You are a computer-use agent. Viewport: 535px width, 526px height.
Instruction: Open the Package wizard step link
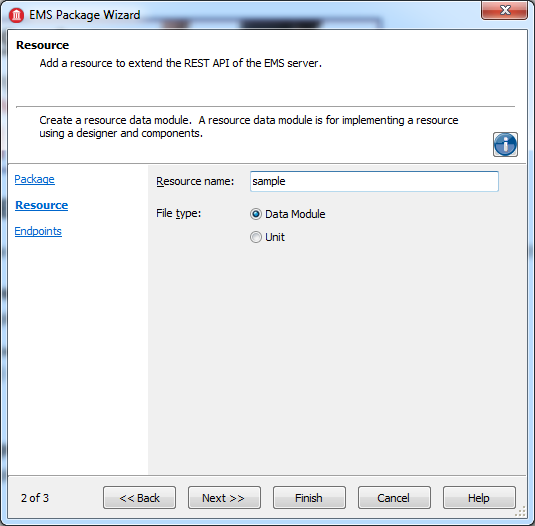click(x=34, y=179)
